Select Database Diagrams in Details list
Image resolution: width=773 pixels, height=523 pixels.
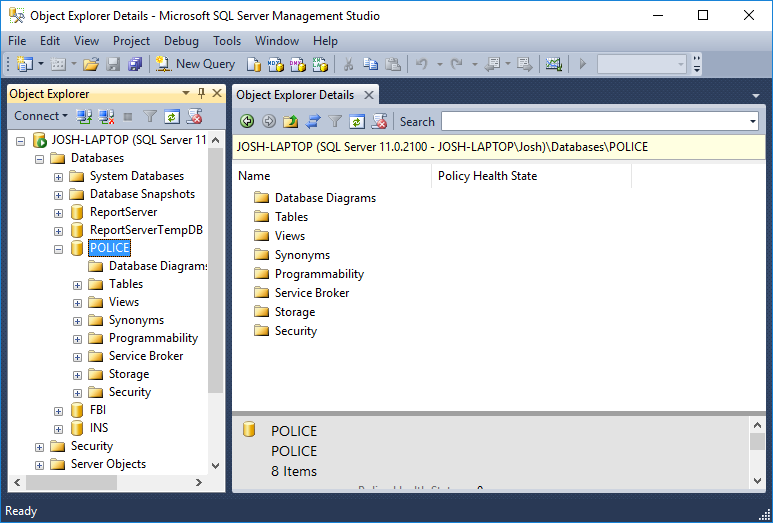coord(325,198)
